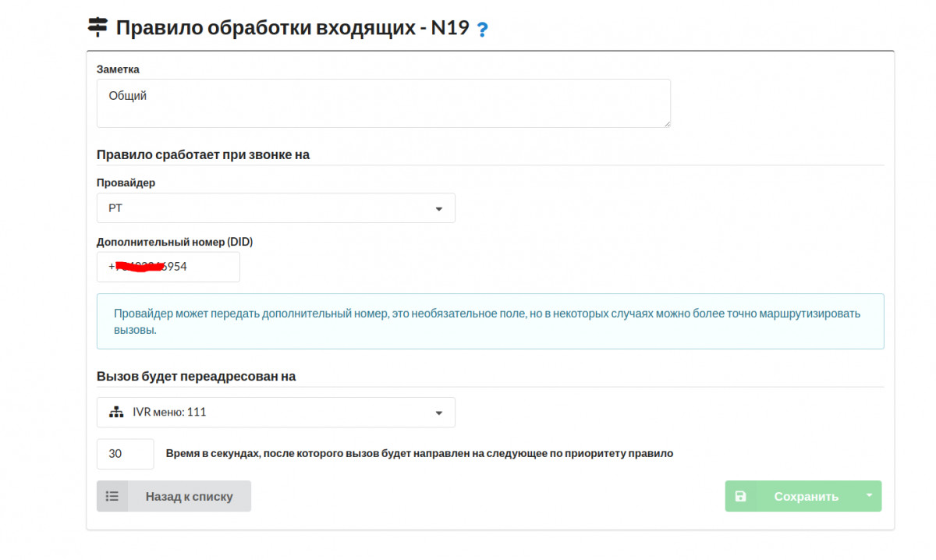
Task: Click the IVR menu sitemap icon
Action: point(116,413)
